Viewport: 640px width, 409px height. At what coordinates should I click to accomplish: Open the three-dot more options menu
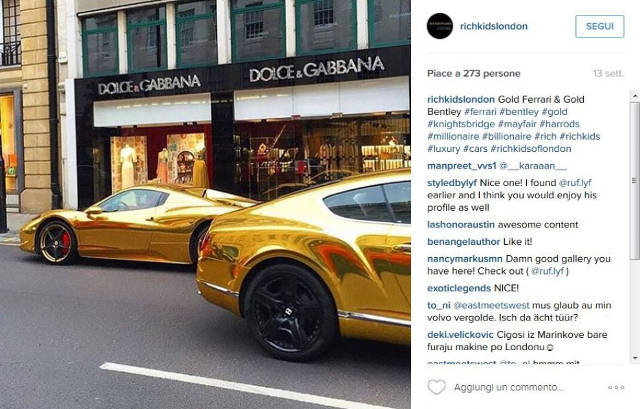pyautogui.click(x=616, y=387)
